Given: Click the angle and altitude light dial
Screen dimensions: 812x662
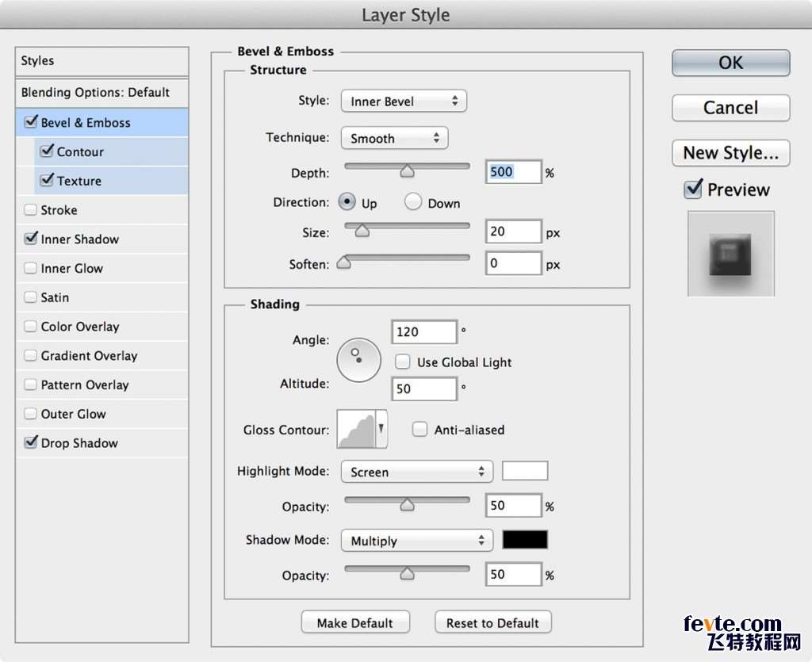Looking at the screenshot, I should pyautogui.click(x=358, y=359).
